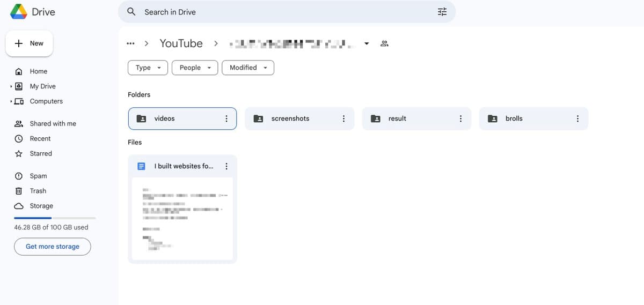
Task: Expand the Computers tree arrow
Action: click(x=11, y=101)
